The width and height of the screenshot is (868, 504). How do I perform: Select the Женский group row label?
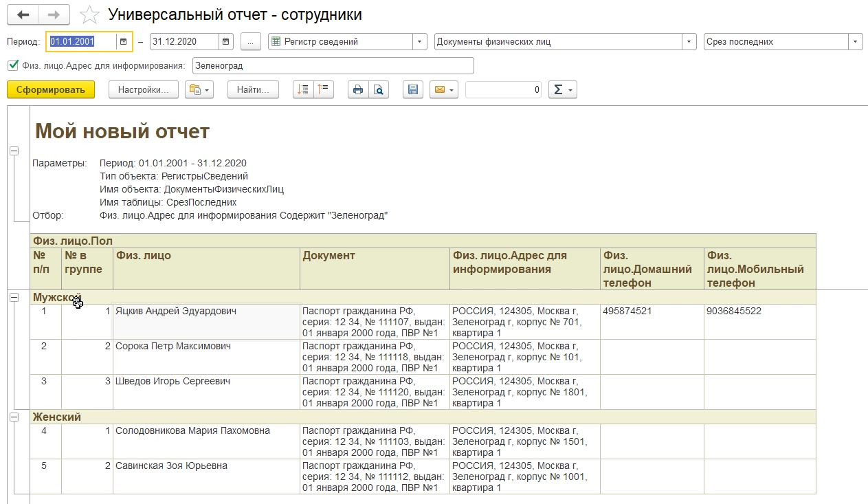[57, 417]
